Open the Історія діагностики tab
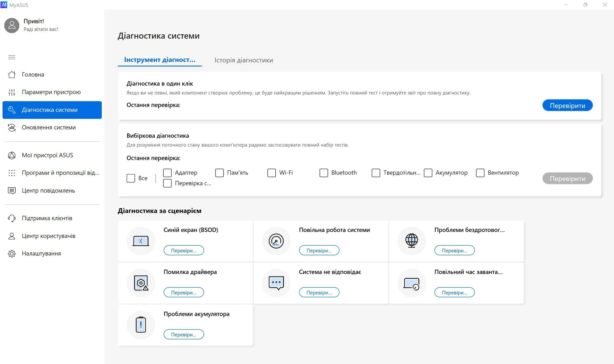The height and width of the screenshot is (364, 614). (x=244, y=60)
